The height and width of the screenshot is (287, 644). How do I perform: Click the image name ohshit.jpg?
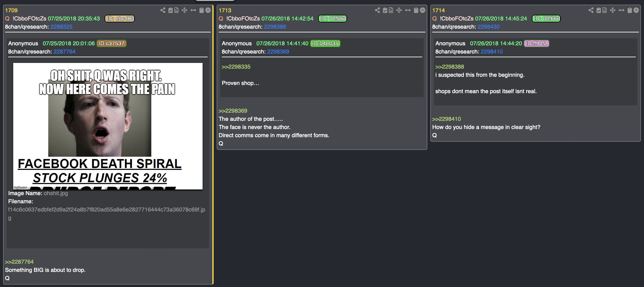[x=56, y=193]
